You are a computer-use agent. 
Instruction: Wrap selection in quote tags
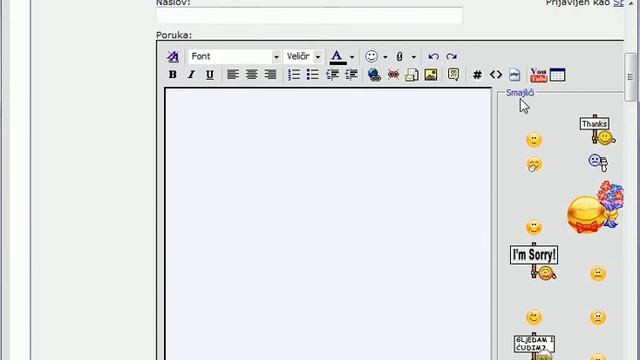[x=453, y=75]
